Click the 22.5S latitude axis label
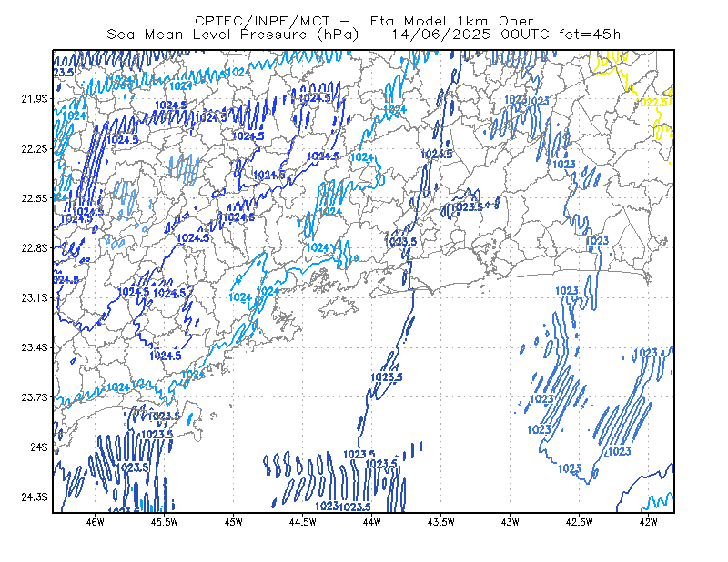Viewport: 728px width, 562px height. click(35, 198)
